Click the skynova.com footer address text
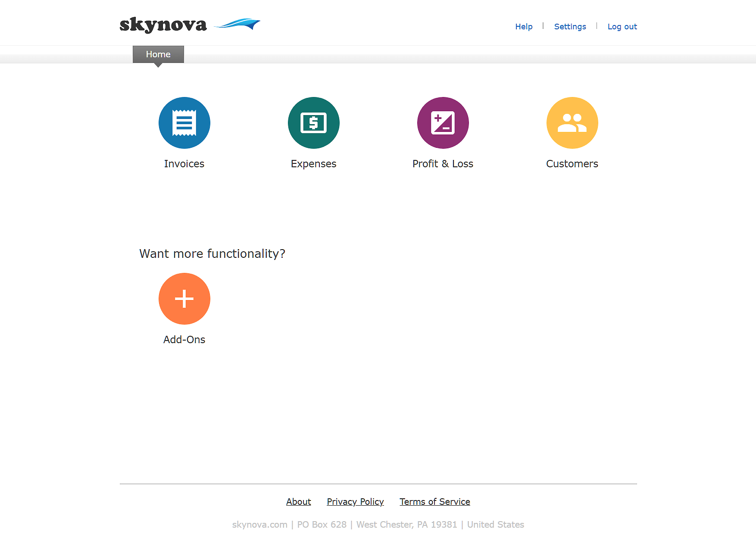Screen dimensions: 756x541 [378, 525]
